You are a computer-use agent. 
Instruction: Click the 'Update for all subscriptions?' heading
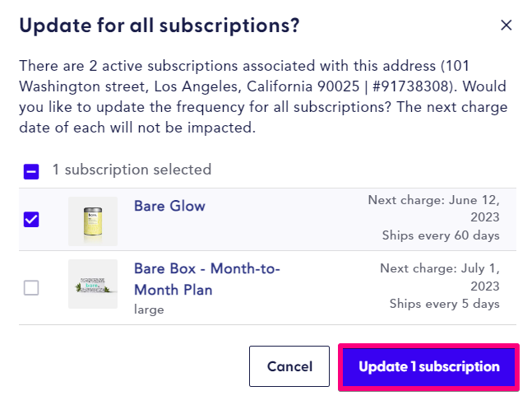(x=160, y=26)
